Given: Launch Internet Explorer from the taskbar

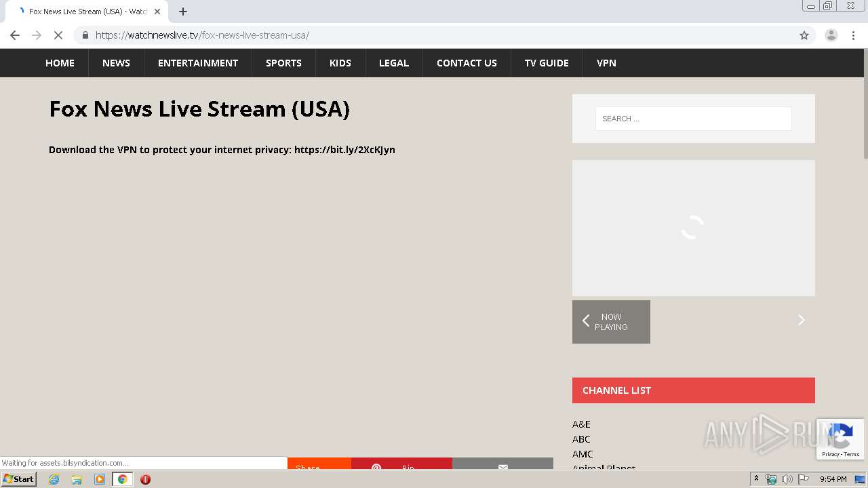Looking at the screenshot, I should tap(54, 479).
